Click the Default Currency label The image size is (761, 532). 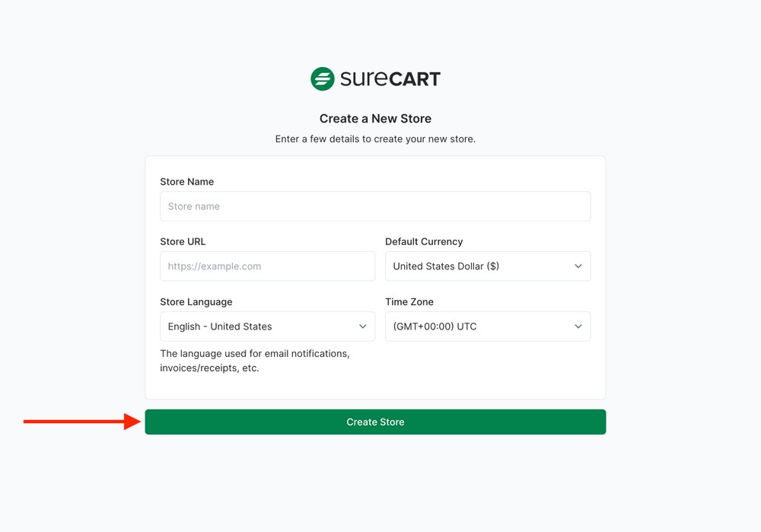tap(424, 241)
